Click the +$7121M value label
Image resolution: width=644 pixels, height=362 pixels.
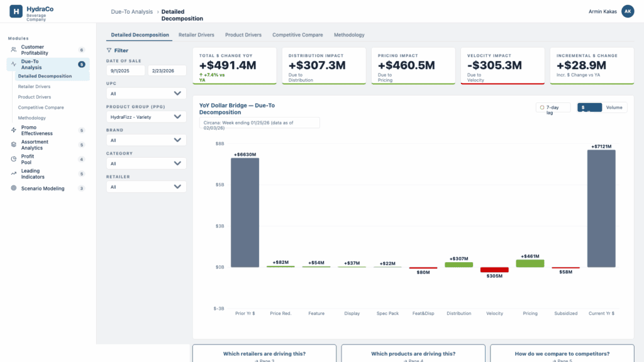point(601,146)
